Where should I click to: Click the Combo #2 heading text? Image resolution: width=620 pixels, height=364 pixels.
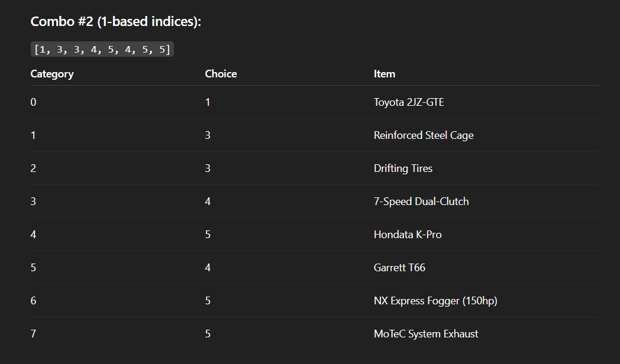[116, 22]
